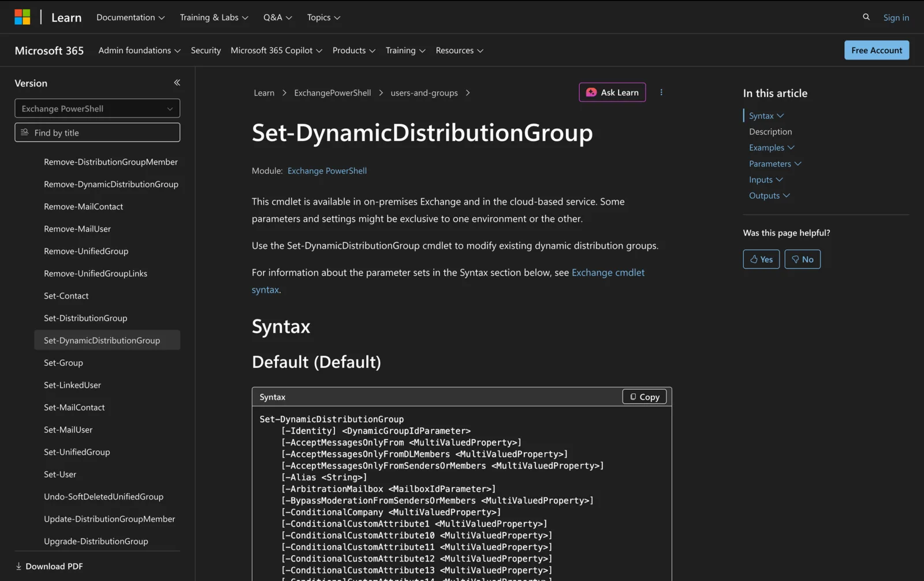Click Sign in link
The image size is (924, 581).
(896, 17)
